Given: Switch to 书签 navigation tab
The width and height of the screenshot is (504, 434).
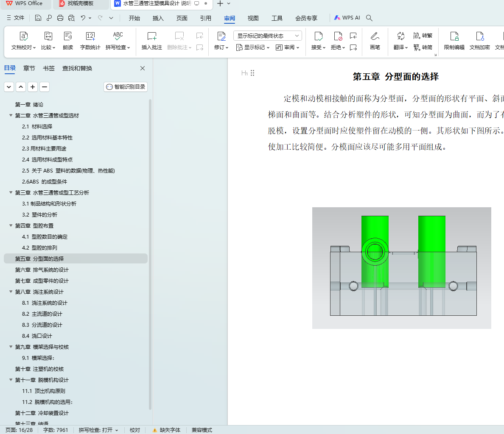Looking at the screenshot, I should pyautogui.click(x=49, y=68).
